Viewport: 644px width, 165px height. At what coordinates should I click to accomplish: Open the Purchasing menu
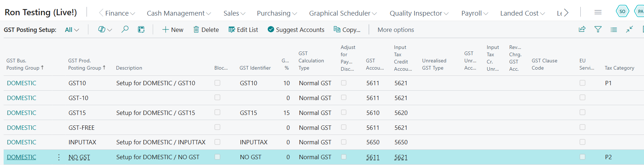point(277,13)
